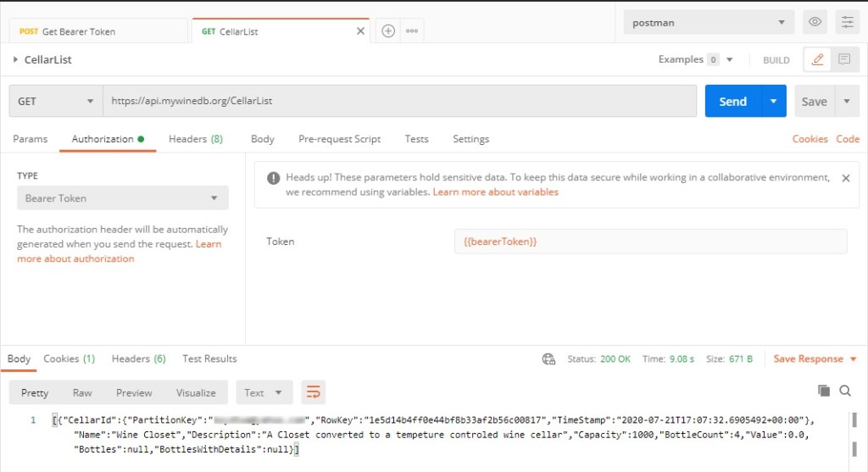Toggle the wrap lines icon in response
Viewport: 868px width, 472px height.
pyautogui.click(x=314, y=392)
